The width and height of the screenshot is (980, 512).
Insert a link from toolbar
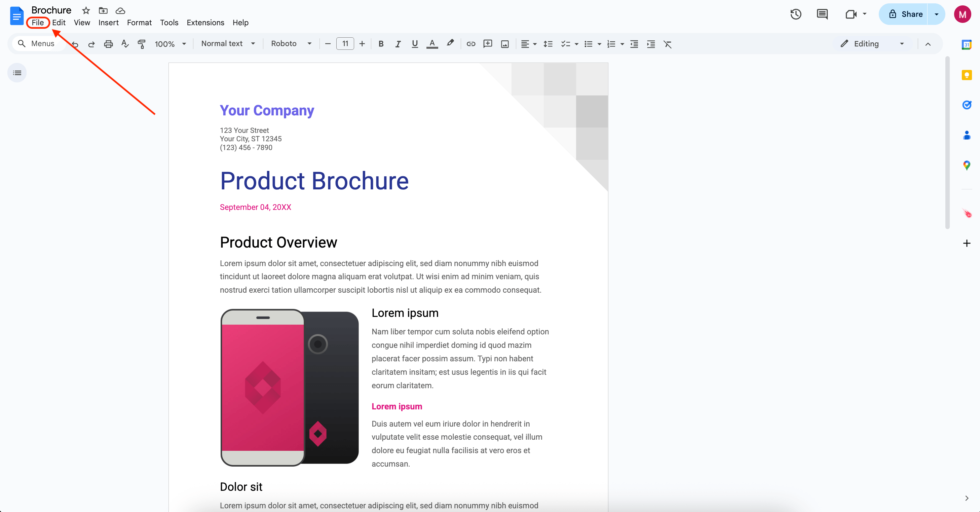tap(470, 44)
